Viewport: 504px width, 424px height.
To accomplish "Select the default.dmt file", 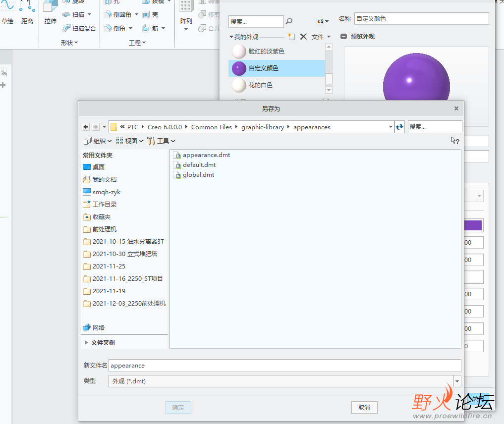I will coord(194,165).
